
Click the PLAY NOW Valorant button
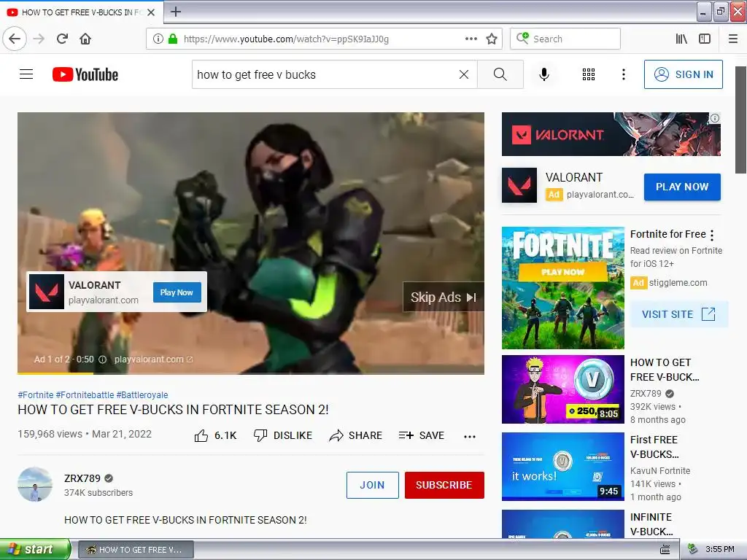tap(682, 187)
